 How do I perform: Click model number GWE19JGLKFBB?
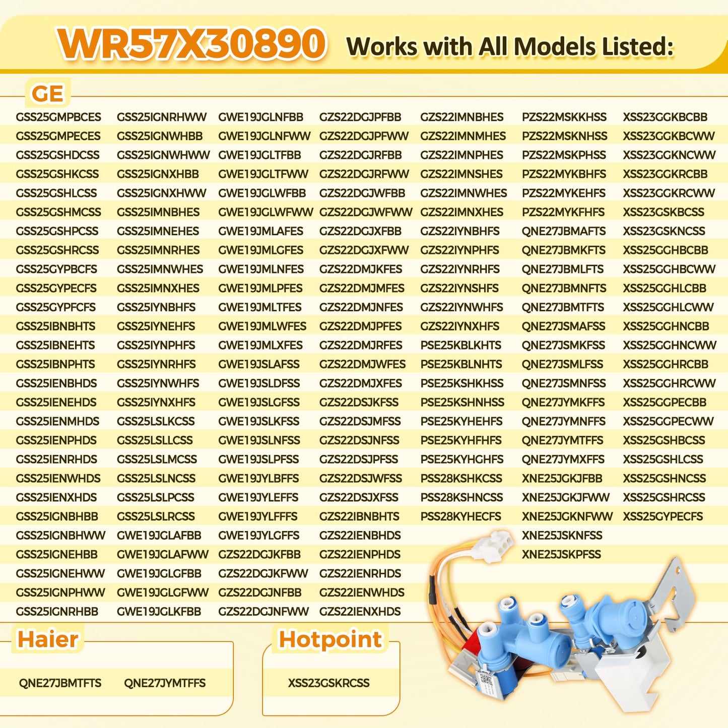pyautogui.click(x=159, y=611)
